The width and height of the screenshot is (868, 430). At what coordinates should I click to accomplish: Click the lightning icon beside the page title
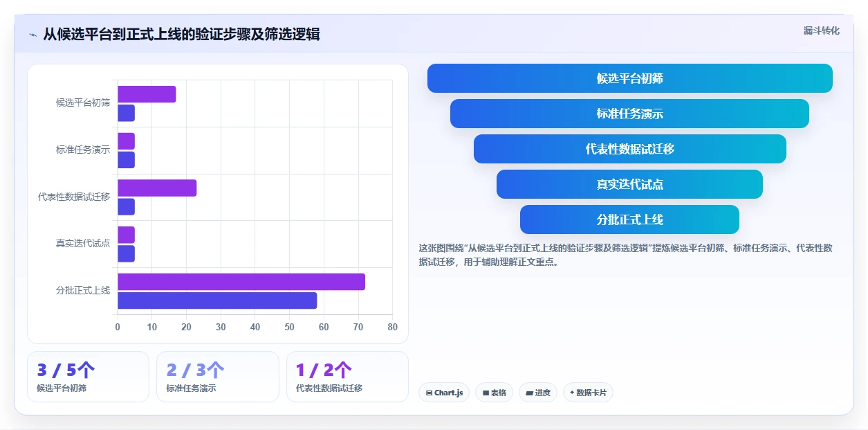tap(33, 35)
